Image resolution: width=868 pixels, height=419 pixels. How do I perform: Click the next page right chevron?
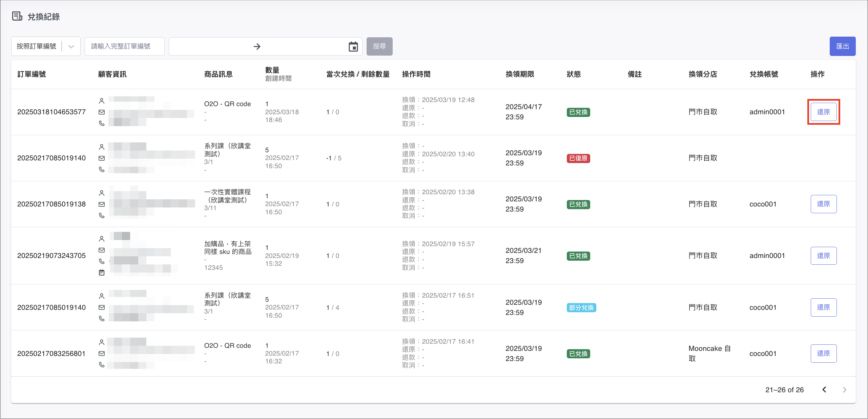(x=845, y=390)
